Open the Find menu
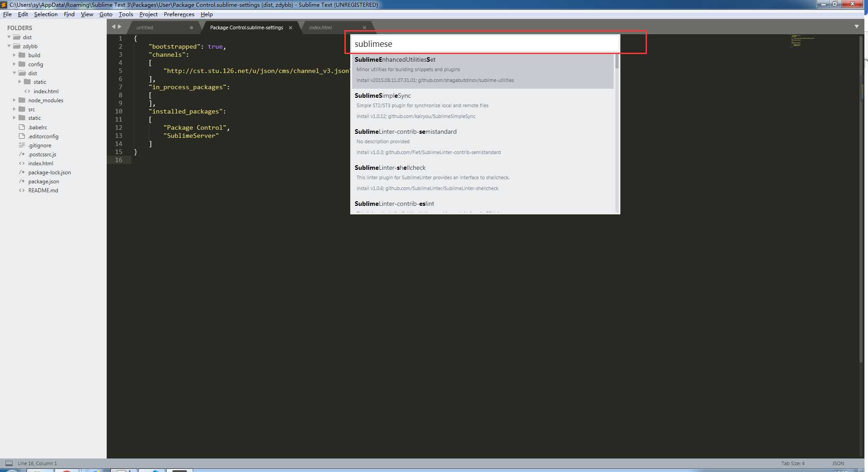Screen dimensions: 868x472 (69, 14)
